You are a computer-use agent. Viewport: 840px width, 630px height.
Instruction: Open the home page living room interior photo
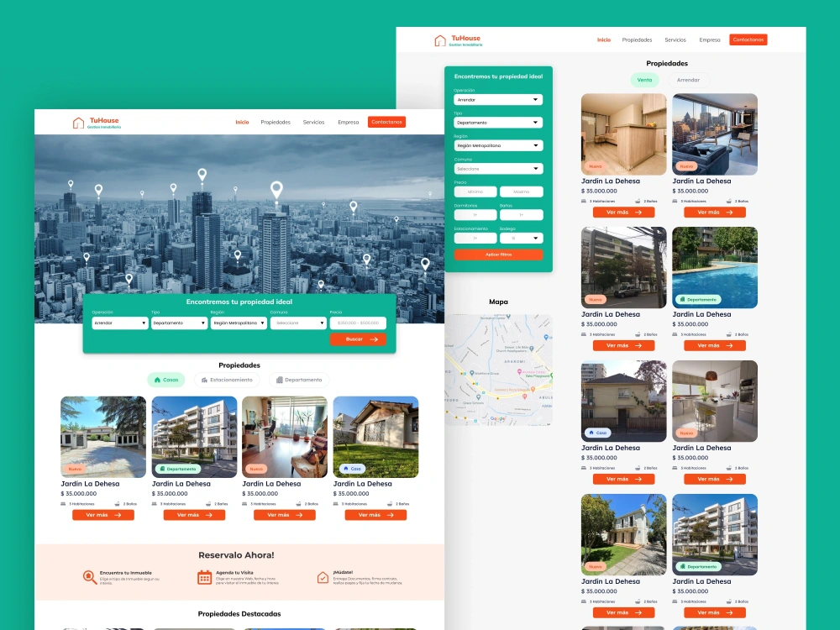(285, 437)
